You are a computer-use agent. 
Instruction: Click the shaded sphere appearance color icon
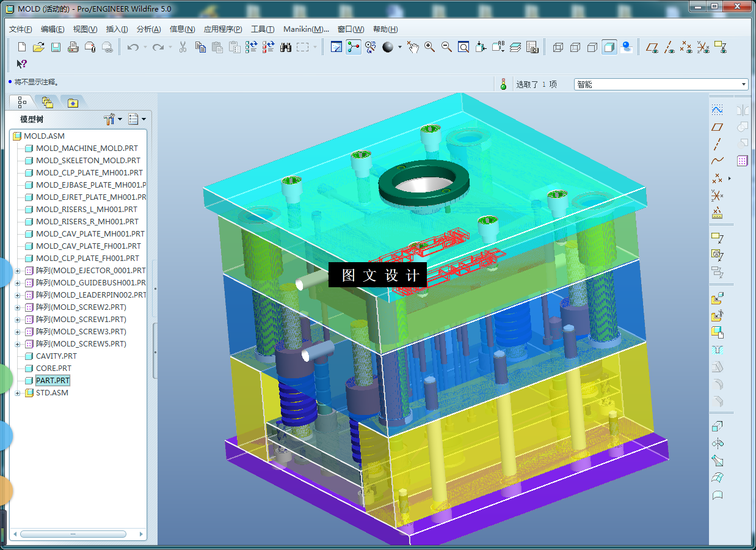coord(388,47)
